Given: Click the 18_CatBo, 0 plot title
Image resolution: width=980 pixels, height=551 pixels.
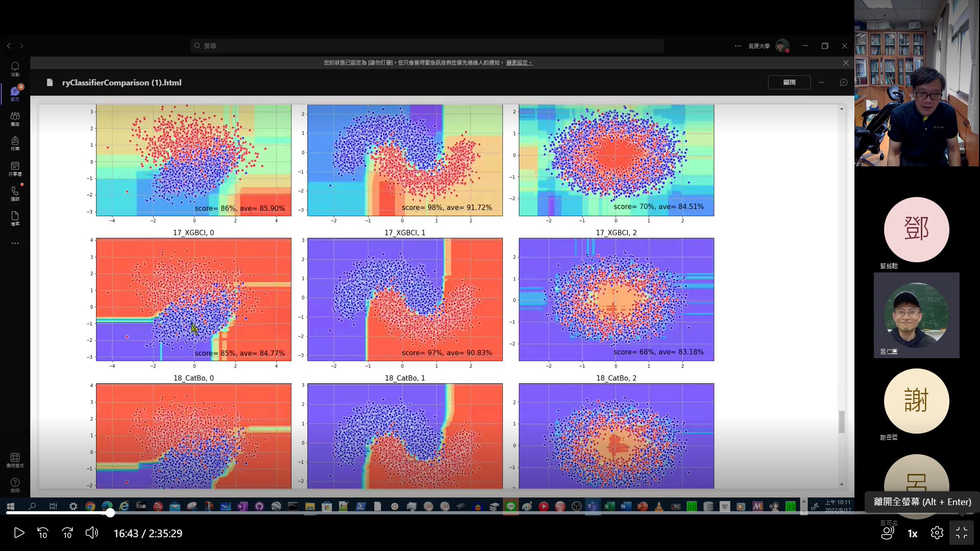Looking at the screenshot, I should tap(193, 378).
